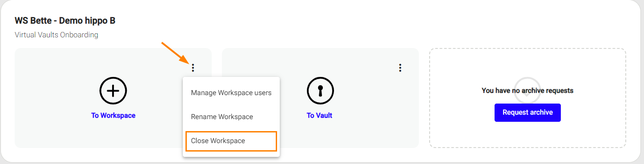The image size is (644, 164).
Task: Select Manage Workspace users
Action: click(231, 93)
